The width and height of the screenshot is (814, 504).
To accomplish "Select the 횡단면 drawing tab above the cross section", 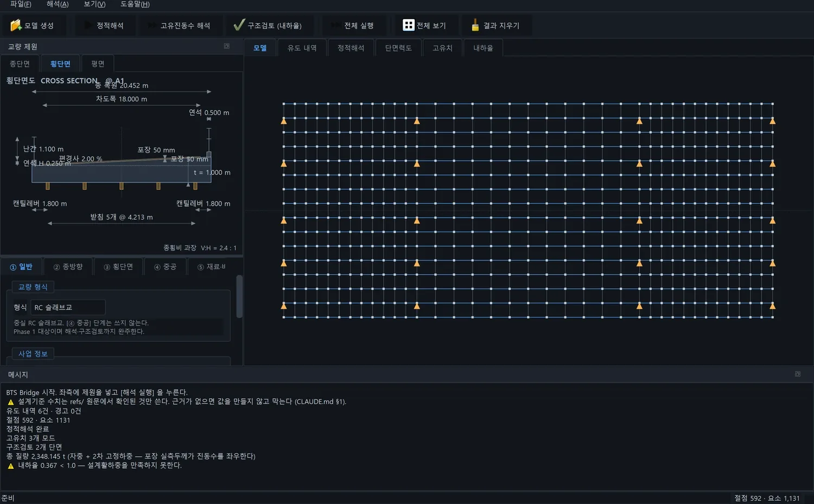I will pos(60,63).
